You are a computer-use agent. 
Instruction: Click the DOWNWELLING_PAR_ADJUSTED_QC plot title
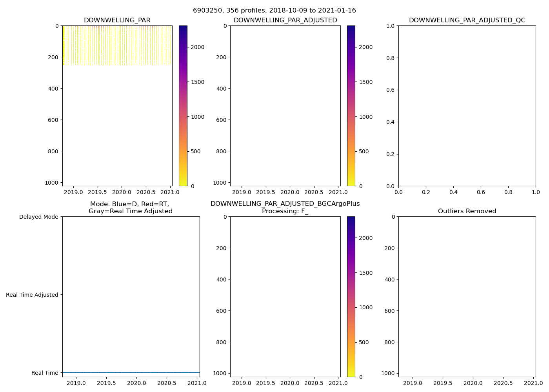[x=467, y=20]
